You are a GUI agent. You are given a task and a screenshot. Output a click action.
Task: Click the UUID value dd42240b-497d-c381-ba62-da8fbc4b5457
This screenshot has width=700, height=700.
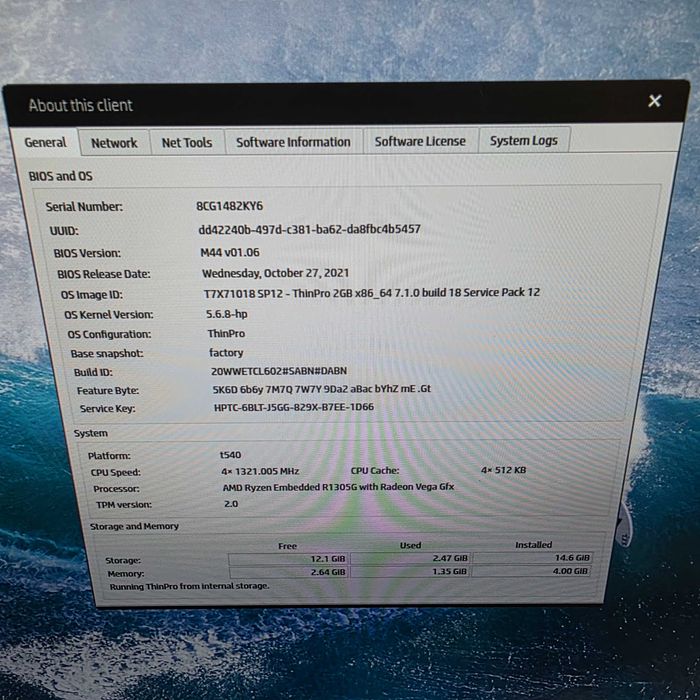coord(309,229)
